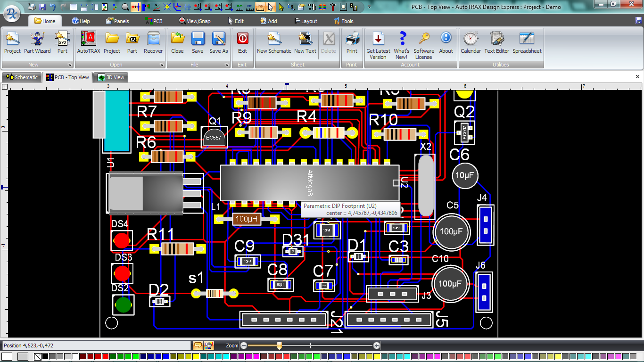
Task: Click the Print icon in ribbon
Action: (x=352, y=43)
